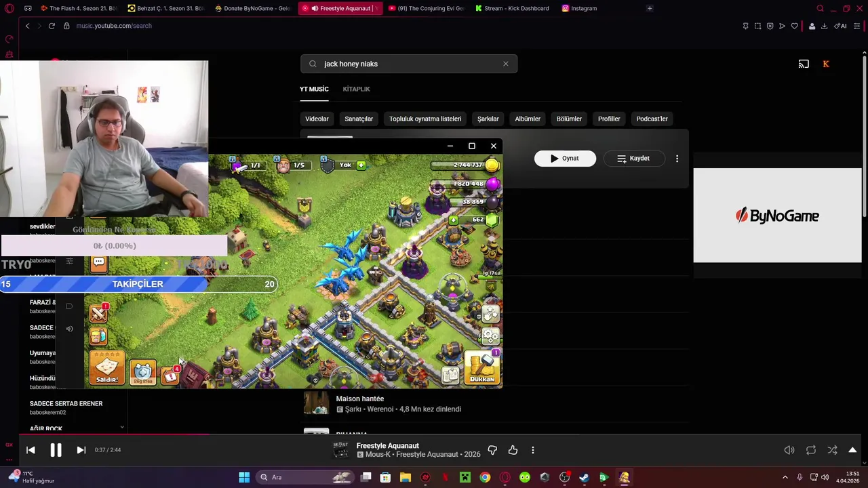Image resolution: width=868 pixels, height=488 pixels.
Task: Open File Explorer from the taskbar
Action: [406, 477]
